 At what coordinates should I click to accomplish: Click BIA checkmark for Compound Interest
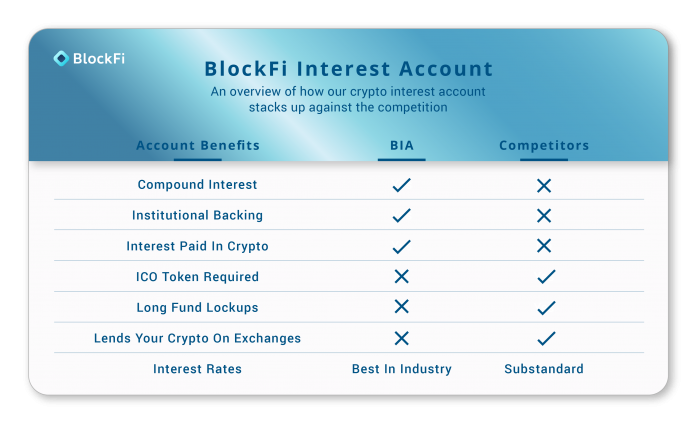pos(402,185)
